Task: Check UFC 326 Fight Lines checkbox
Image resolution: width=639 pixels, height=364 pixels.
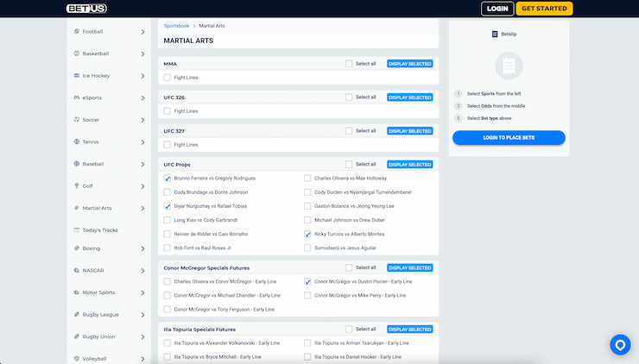Action: click(167, 111)
